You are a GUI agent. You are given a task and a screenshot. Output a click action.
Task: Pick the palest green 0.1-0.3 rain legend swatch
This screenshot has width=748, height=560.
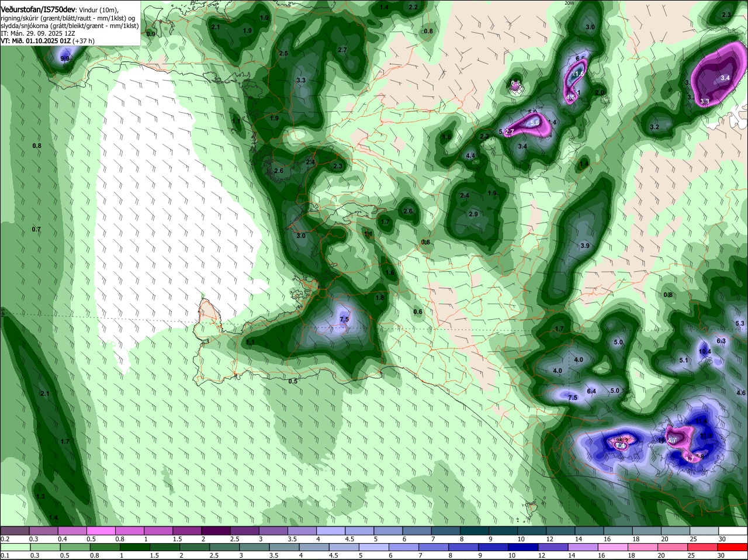tap(15, 547)
